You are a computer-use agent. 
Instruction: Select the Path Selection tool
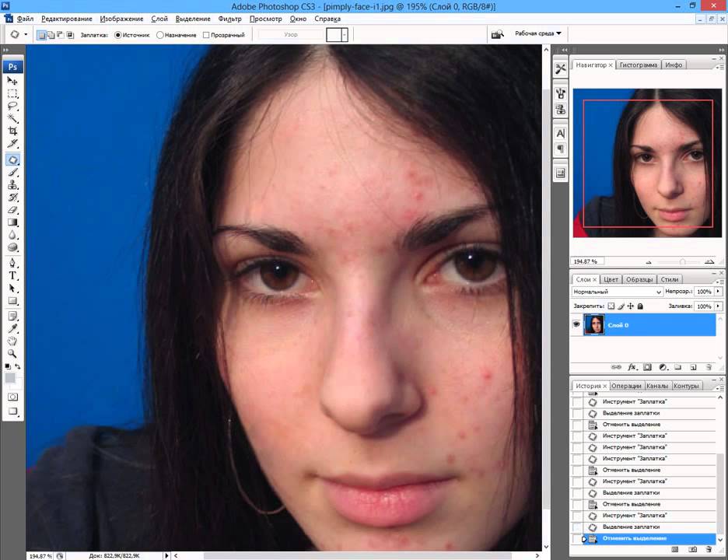tap(12, 289)
